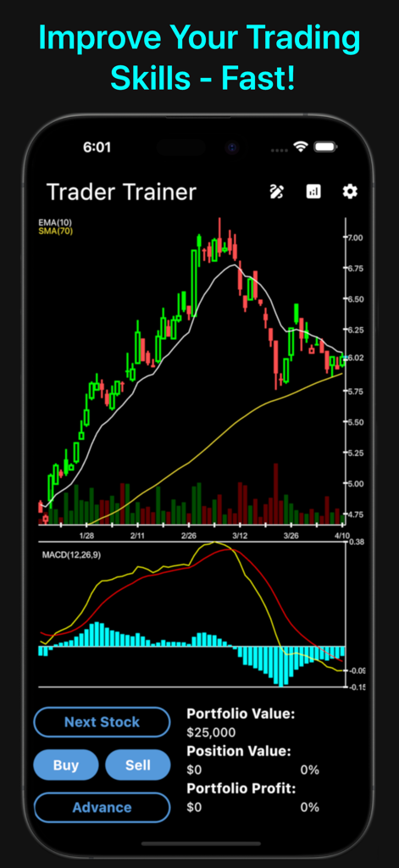
Task: Tap the 6.02 current price label
Action: [355, 359]
